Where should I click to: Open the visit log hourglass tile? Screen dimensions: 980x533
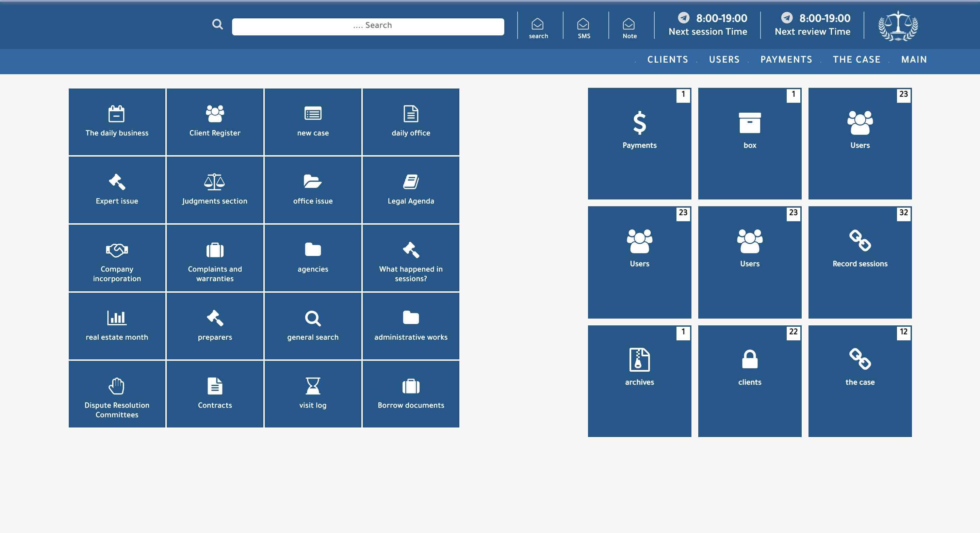coord(313,394)
